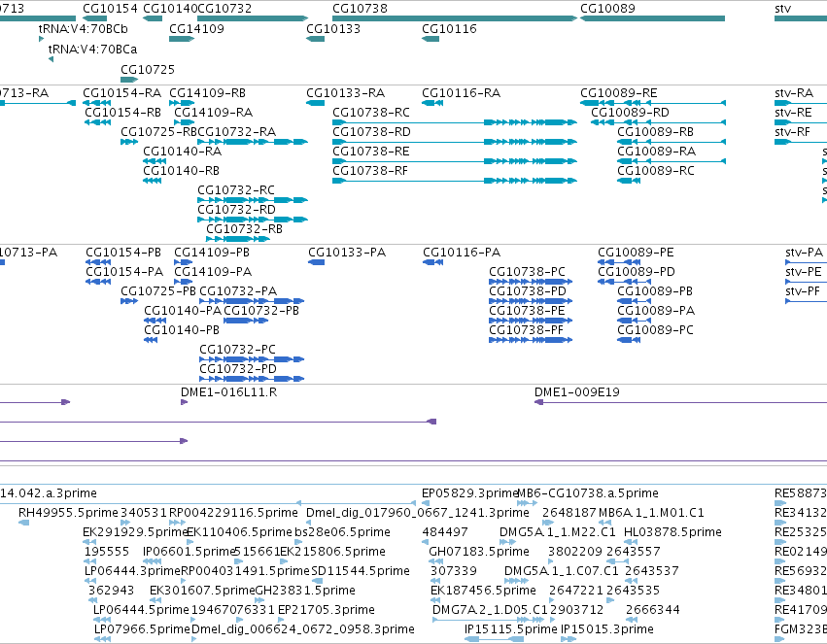The image size is (827, 644).
Task: Select EST bs28e06.5prime
Action: point(342,532)
